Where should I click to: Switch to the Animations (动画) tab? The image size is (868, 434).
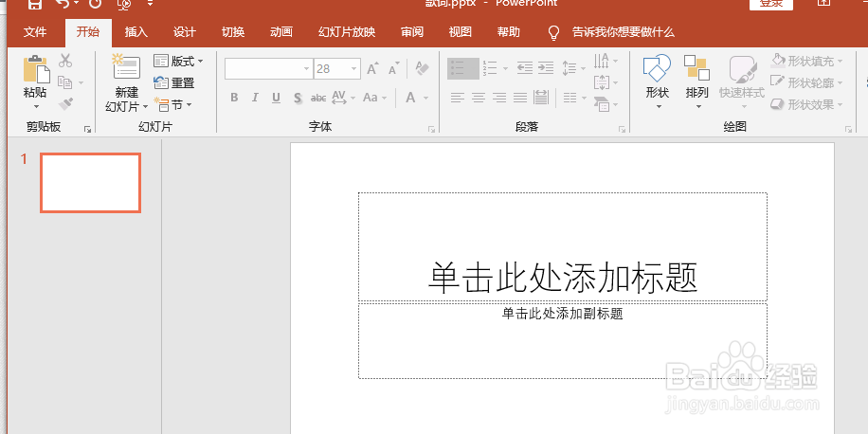281,32
